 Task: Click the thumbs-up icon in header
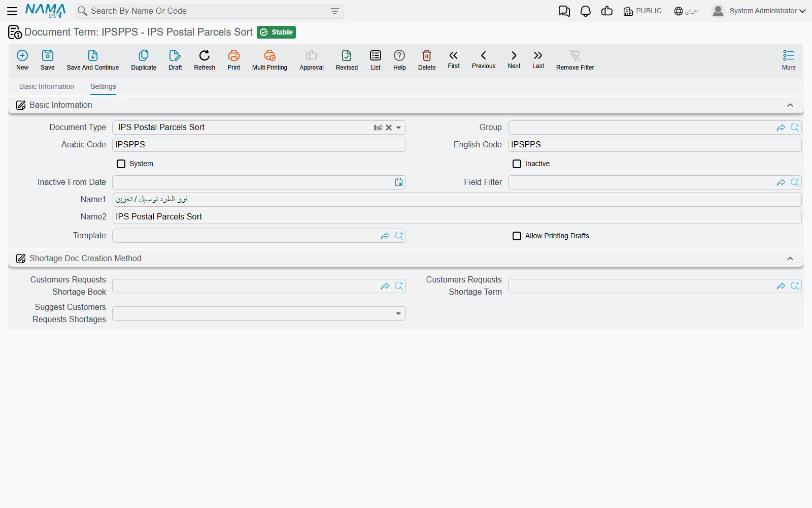(x=607, y=11)
